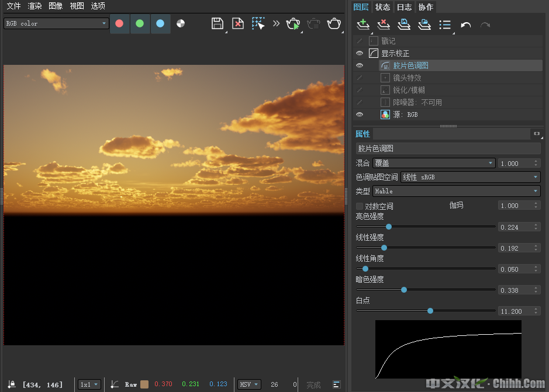
Task: Click the save image floppy icon
Action: [217, 23]
